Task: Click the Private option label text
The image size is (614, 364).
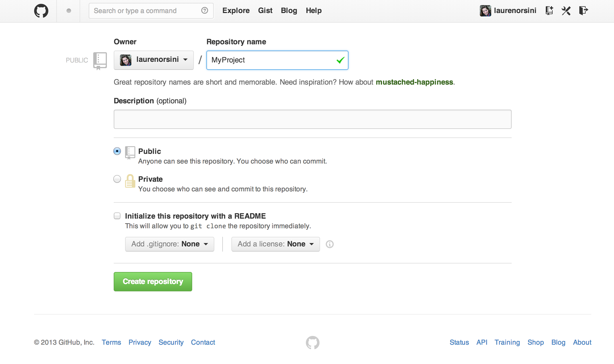Action: click(x=150, y=179)
